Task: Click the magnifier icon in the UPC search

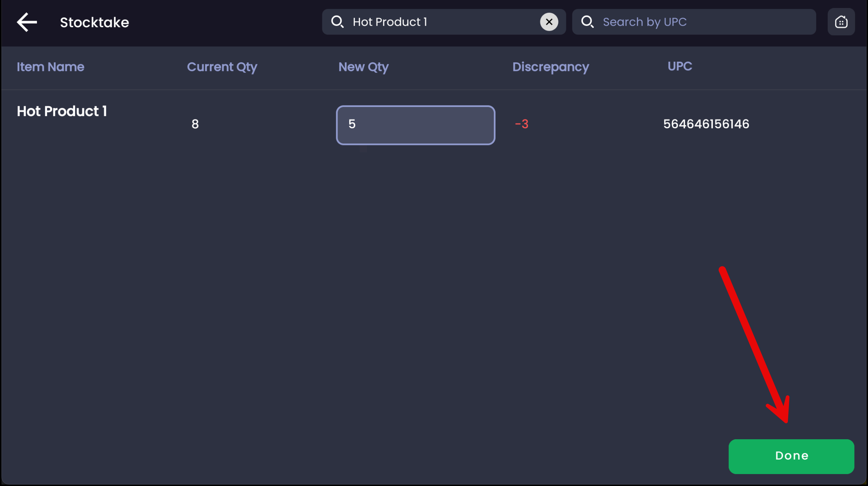Action: click(x=587, y=22)
